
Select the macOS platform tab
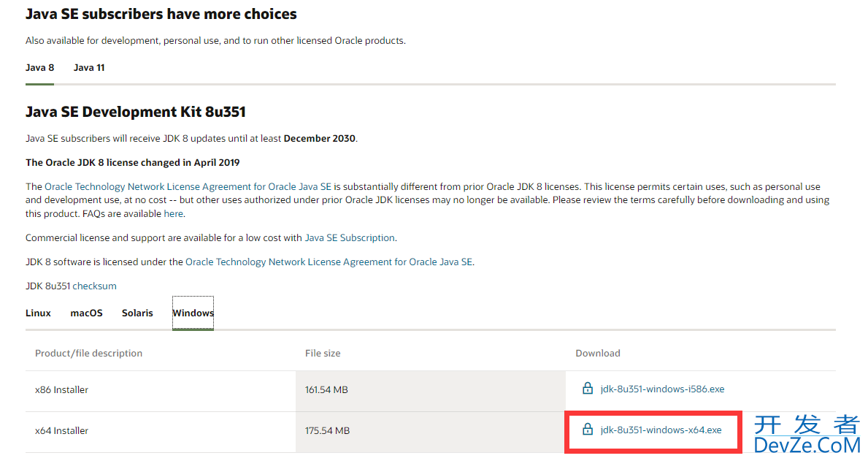click(86, 313)
